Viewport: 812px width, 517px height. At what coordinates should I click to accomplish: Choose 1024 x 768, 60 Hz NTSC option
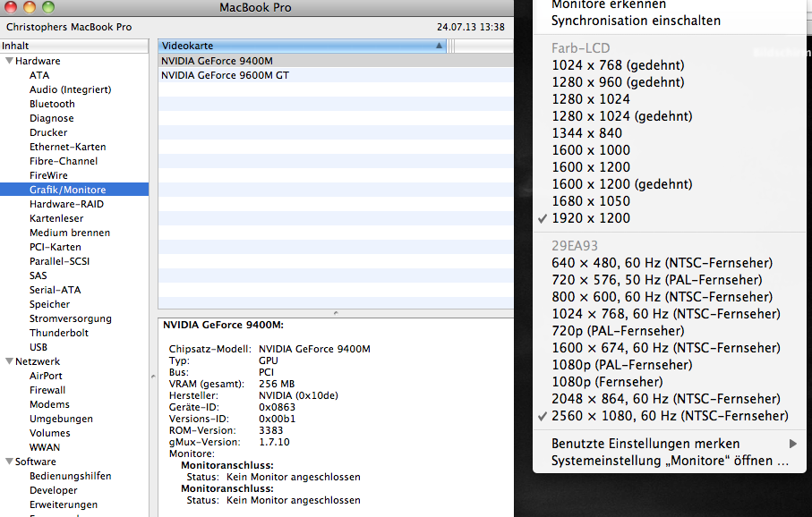666,314
